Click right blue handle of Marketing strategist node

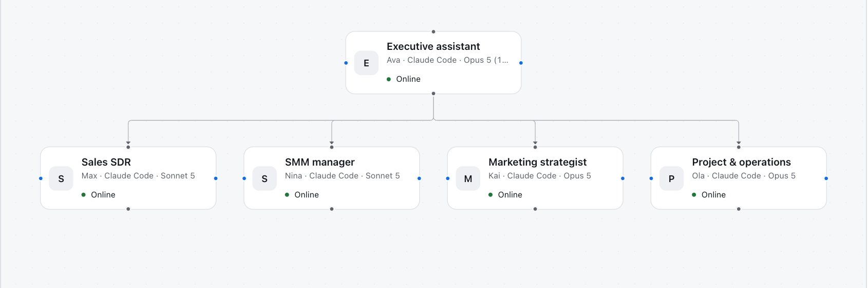(x=622, y=178)
